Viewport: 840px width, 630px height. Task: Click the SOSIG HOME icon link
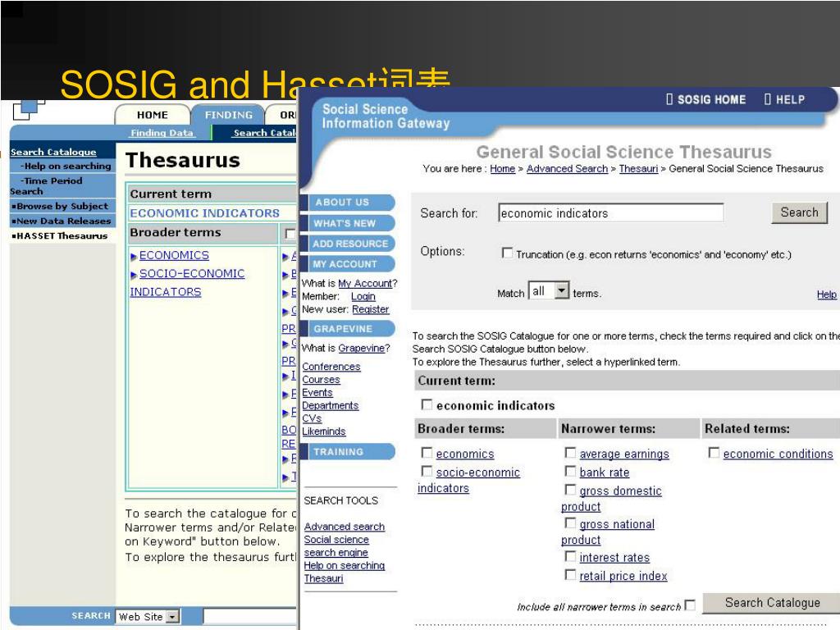click(705, 99)
